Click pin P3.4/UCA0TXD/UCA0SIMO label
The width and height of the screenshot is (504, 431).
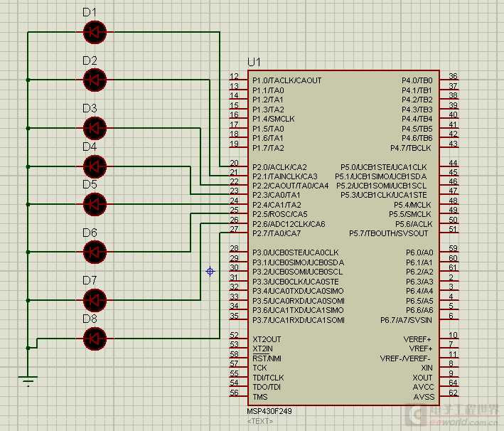tap(298, 291)
